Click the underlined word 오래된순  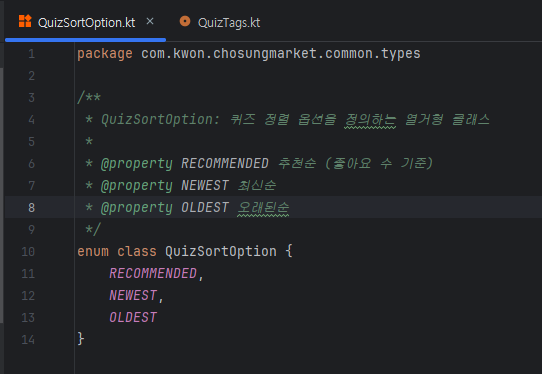263,208
